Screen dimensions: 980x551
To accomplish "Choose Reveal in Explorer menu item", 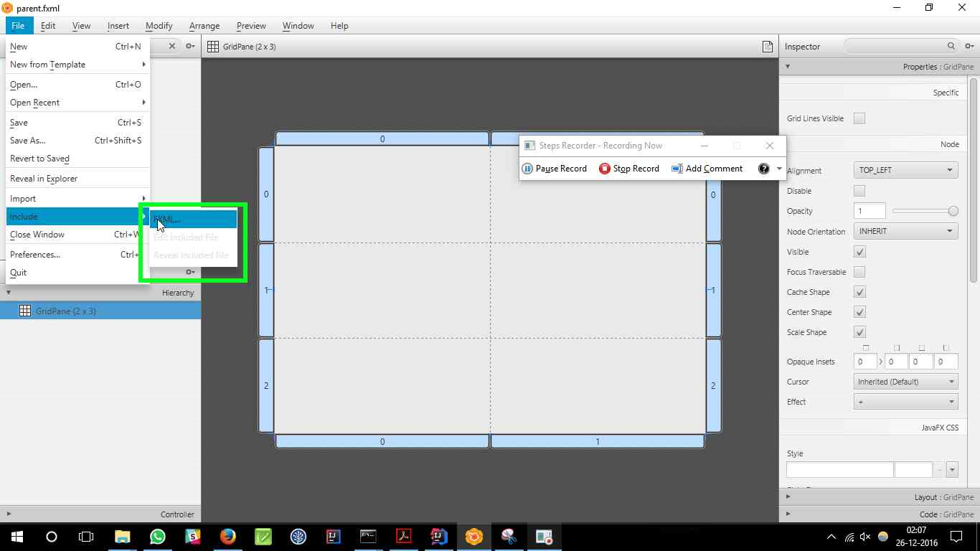I will (x=76, y=179).
